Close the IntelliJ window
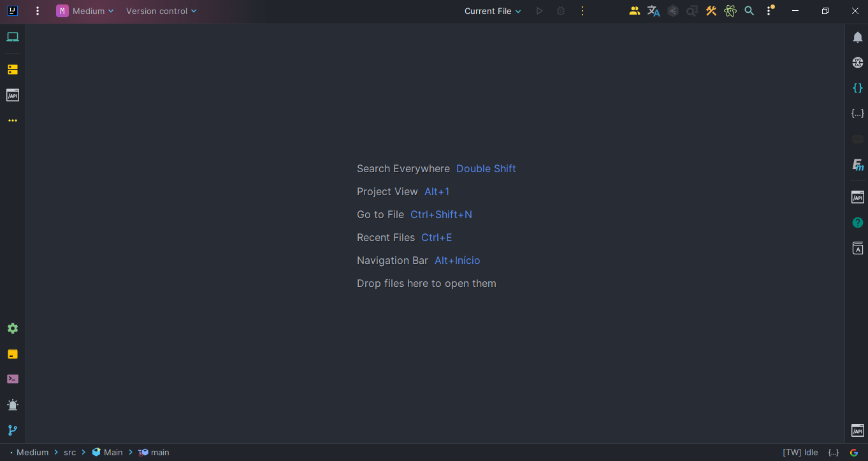 coord(855,11)
